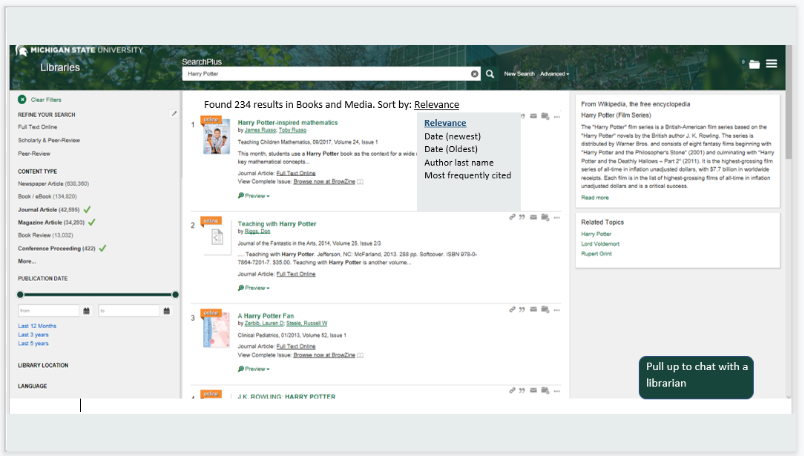This screenshot has height=456, width=804.
Task: Open the more options dots for Teaching with Harry Potter
Action: 557,217
